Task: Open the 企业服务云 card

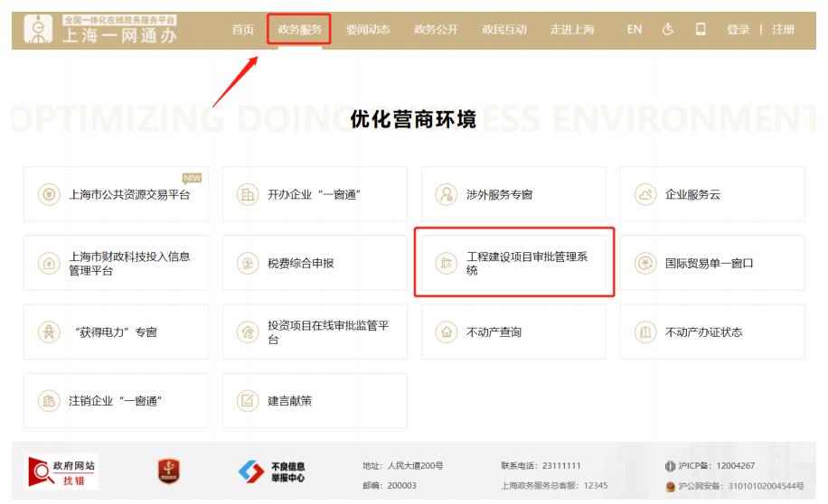Action: (x=712, y=193)
